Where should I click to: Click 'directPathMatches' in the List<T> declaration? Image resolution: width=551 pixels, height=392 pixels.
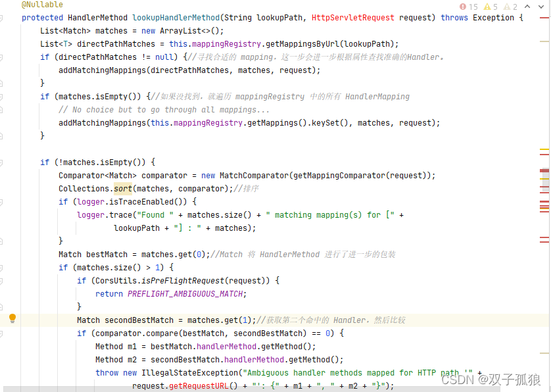coord(116,44)
